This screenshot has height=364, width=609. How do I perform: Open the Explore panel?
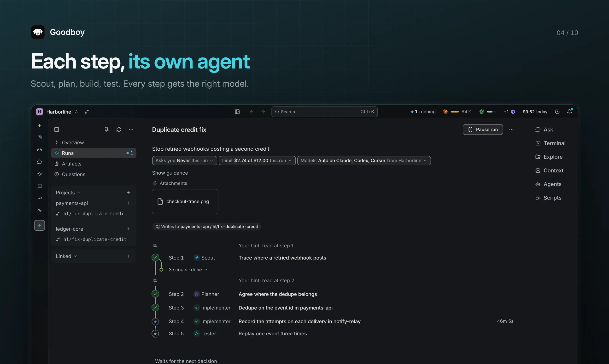(549, 157)
